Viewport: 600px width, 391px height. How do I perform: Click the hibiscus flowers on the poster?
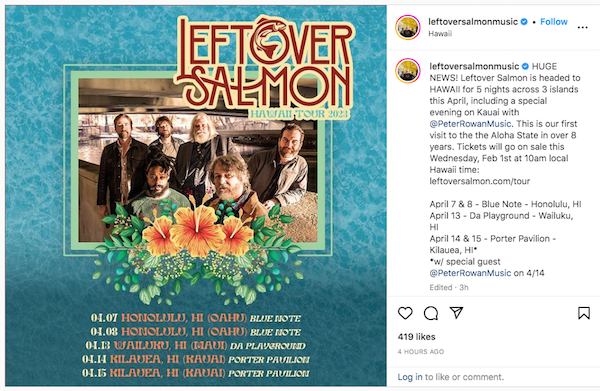pos(197,231)
